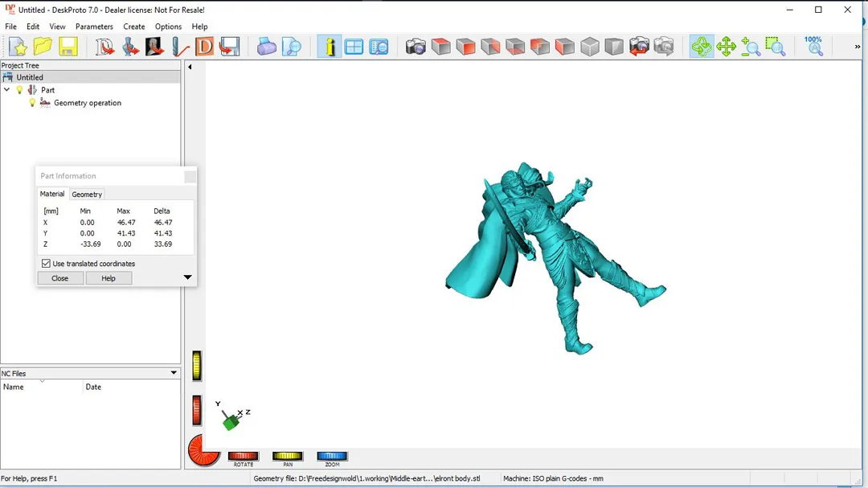Open the Parameters menu

(x=94, y=27)
